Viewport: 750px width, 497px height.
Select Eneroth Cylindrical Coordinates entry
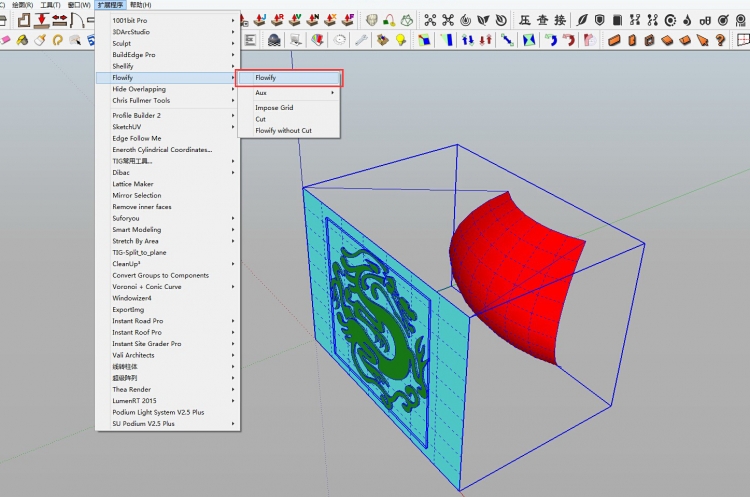(168, 150)
